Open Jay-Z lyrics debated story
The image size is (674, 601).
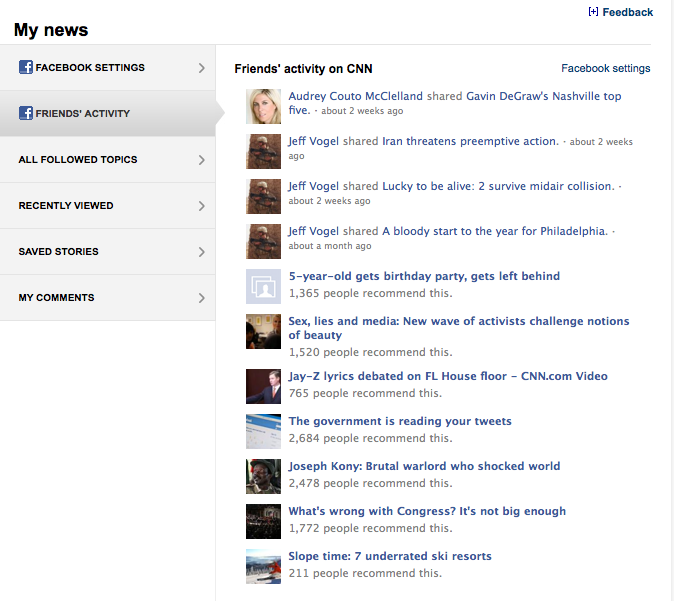coord(448,376)
